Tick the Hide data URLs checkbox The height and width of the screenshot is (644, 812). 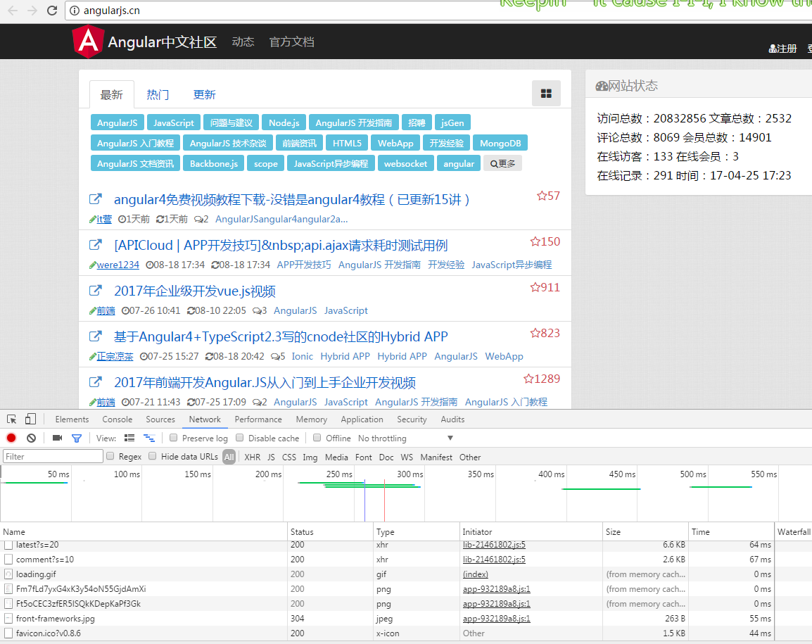(x=152, y=456)
